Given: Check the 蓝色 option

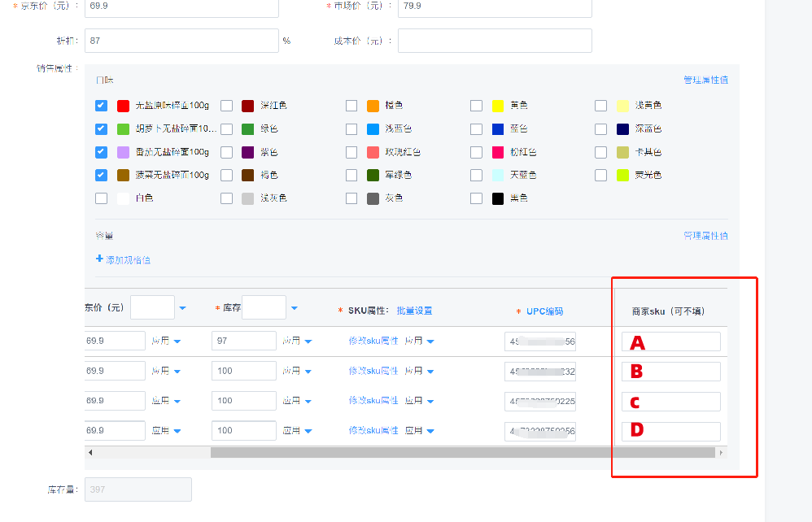Looking at the screenshot, I should click(x=476, y=128).
